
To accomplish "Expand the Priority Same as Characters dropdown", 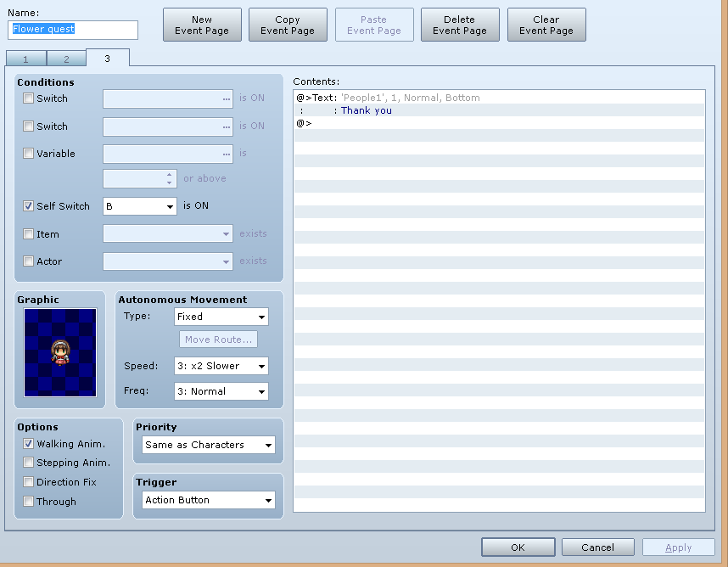I will click(x=209, y=445).
